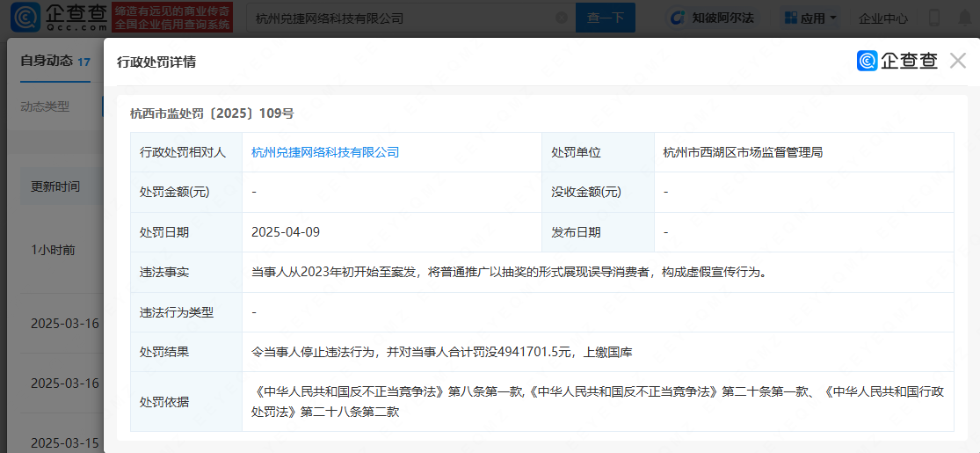Close the 行政处罚详情 dialog
Image resolution: width=980 pixels, height=453 pixels.
[x=957, y=61]
